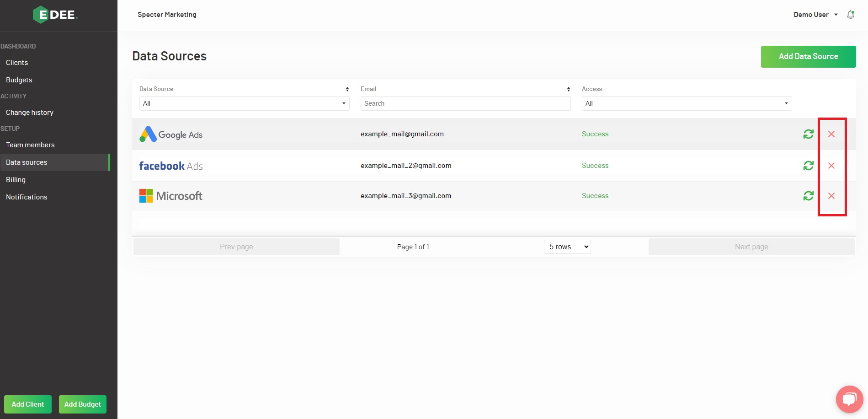Image resolution: width=868 pixels, height=419 pixels.
Task: Refresh the Microsoft data source
Action: click(x=808, y=196)
